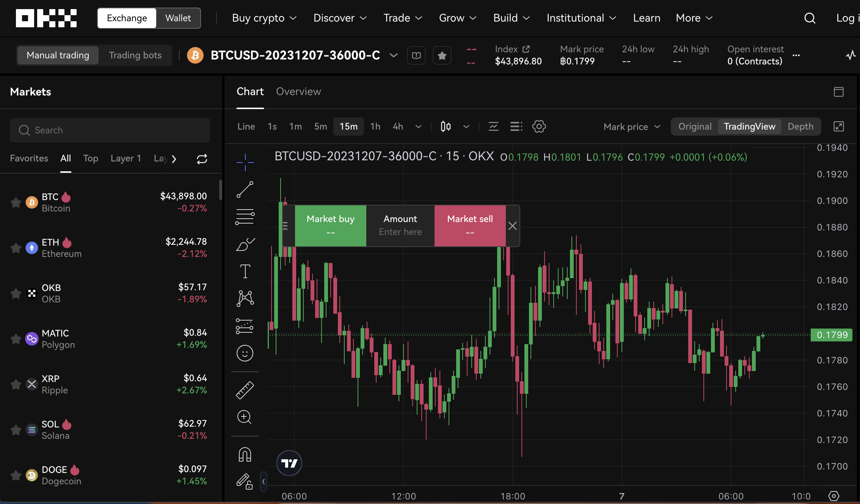
Task: Open the Index external link icon
Action: coord(526,49)
